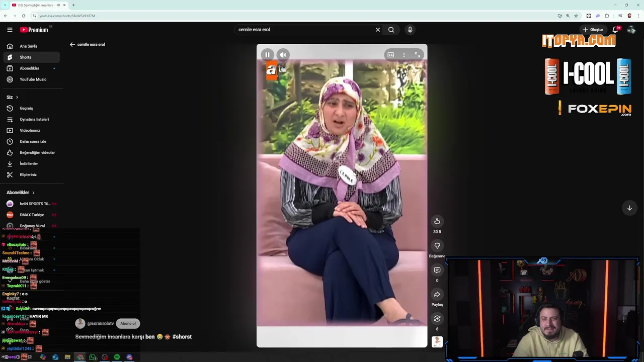The width and height of the screenshot is (644, 362).
Task: Go to YouTube Premium home logo
Action: [x=34, y=30]
